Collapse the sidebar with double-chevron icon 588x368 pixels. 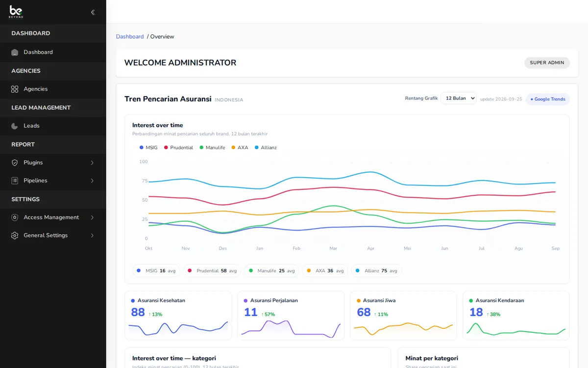pyautogui.click(x=93, y=12)
